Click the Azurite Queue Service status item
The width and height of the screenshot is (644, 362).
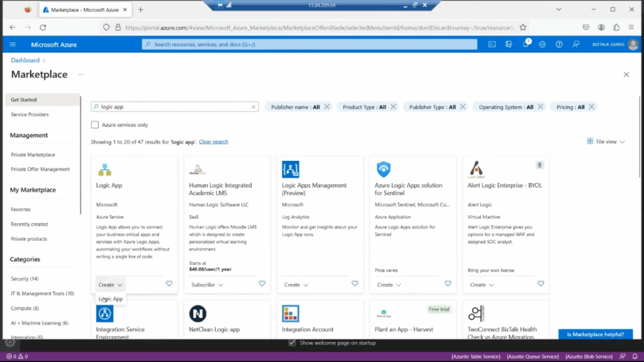click(x=533, y=356)
